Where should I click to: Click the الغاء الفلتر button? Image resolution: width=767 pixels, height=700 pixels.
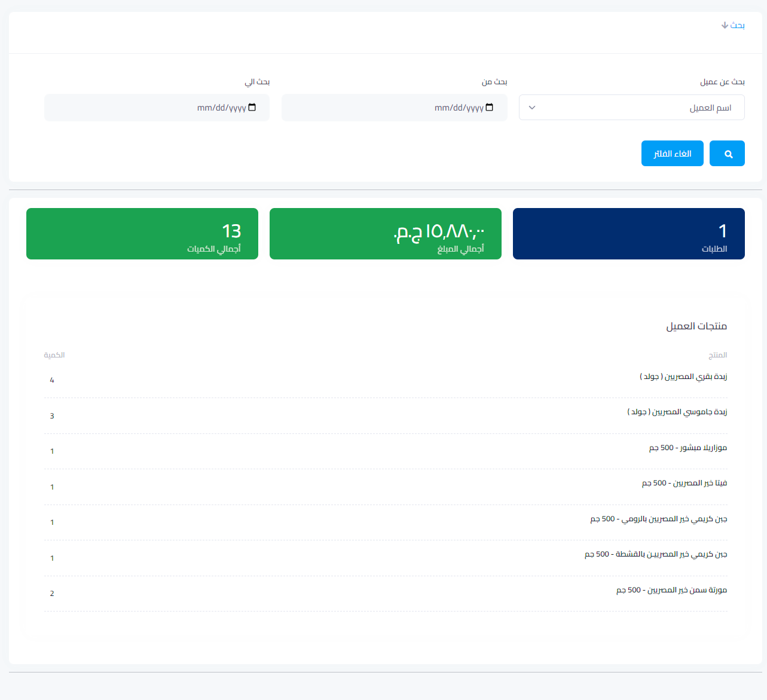[x=673, y=154]
